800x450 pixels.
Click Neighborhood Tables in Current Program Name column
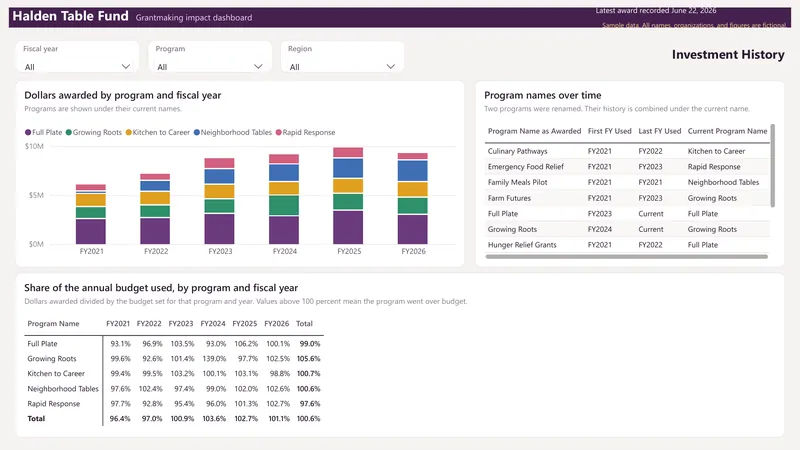(x=723, y=182)
